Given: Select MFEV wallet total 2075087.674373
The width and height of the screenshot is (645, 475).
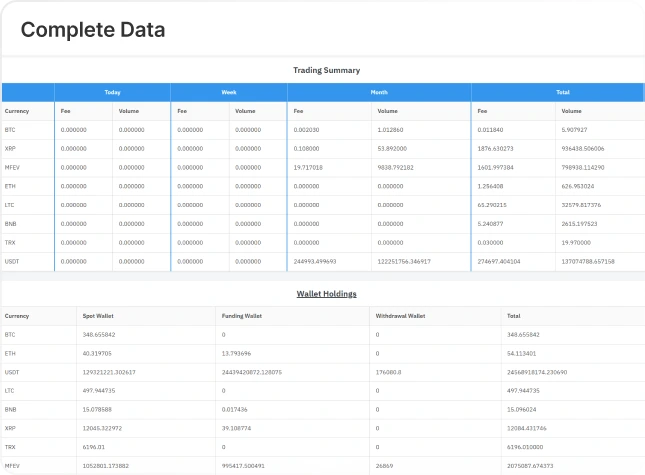Looking at the screenshot, I should pyautogui.click(x=530, y=466).
